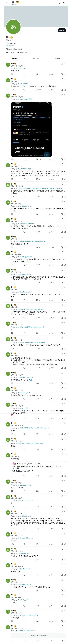Follow the @koicej account
This screenshot has height=644, width=72.
coord(62,30)
